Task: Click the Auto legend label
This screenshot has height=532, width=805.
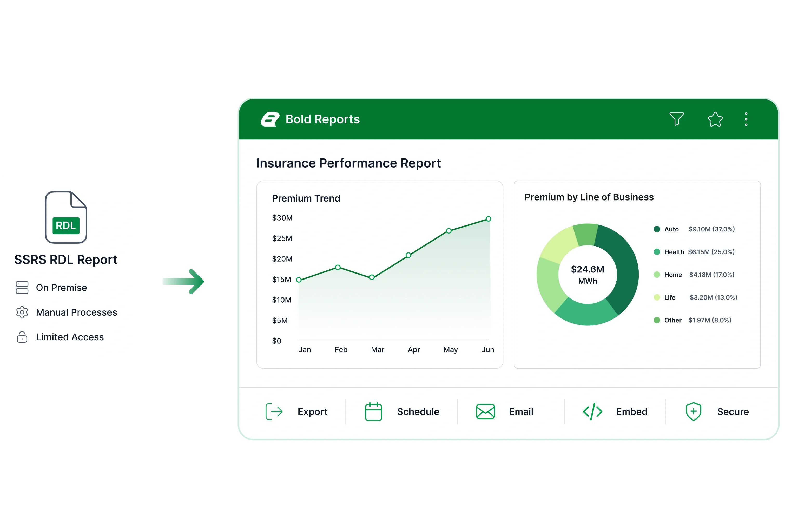Action: tap(671, 229)
